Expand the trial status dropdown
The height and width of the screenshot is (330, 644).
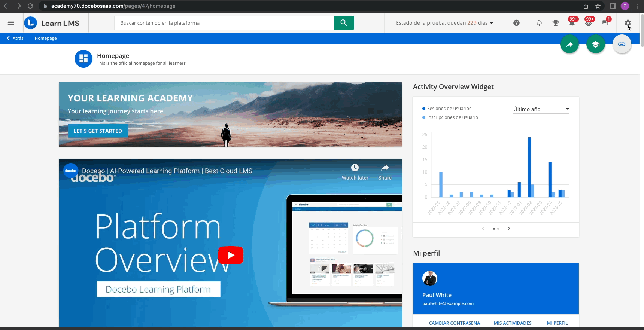(x=444, y=23)
